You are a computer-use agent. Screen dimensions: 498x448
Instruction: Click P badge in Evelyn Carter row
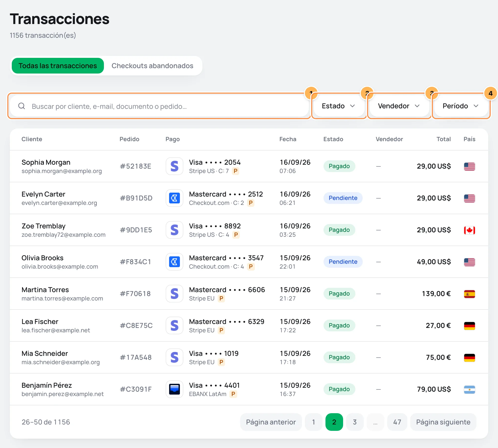click(251, 203)
